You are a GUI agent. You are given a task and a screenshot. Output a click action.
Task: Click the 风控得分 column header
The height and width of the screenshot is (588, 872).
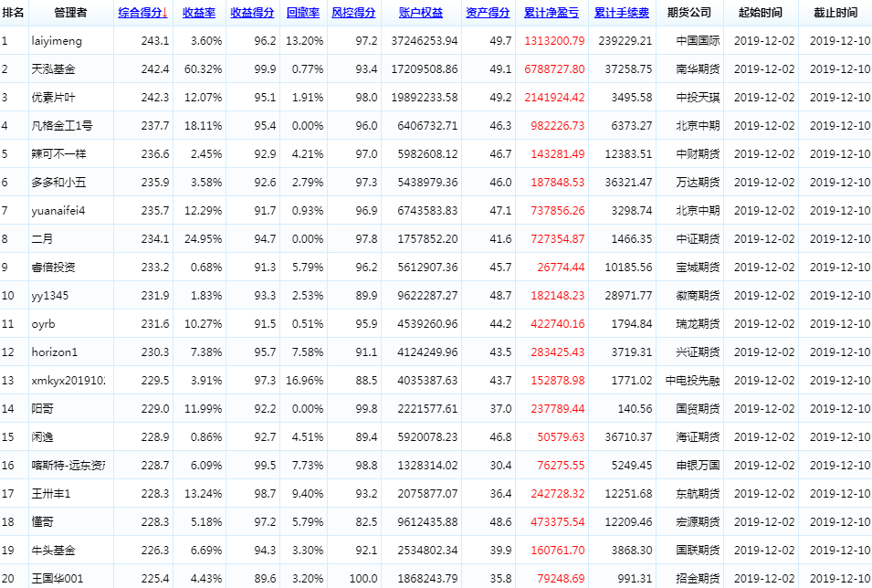coord(353,13)
